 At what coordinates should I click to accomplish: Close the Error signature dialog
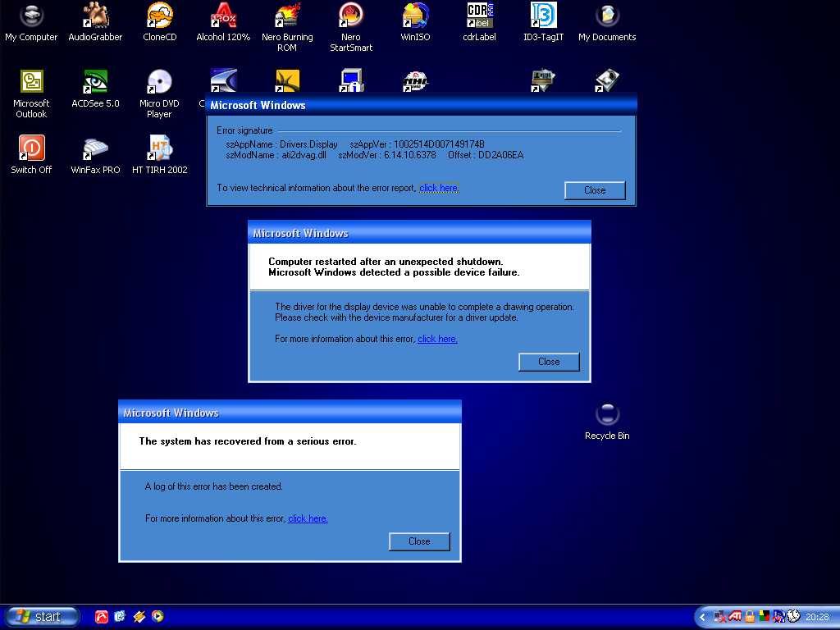click(595, 190)
